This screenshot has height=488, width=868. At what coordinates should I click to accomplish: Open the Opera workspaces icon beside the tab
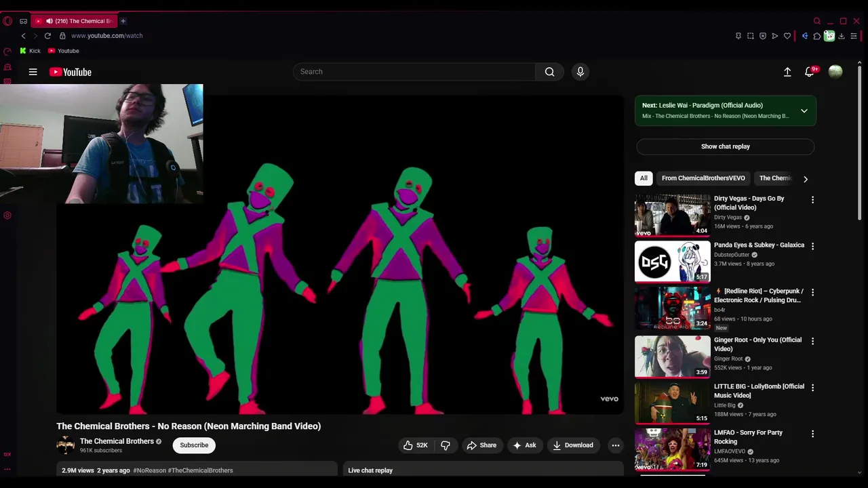tap(23, 21)
